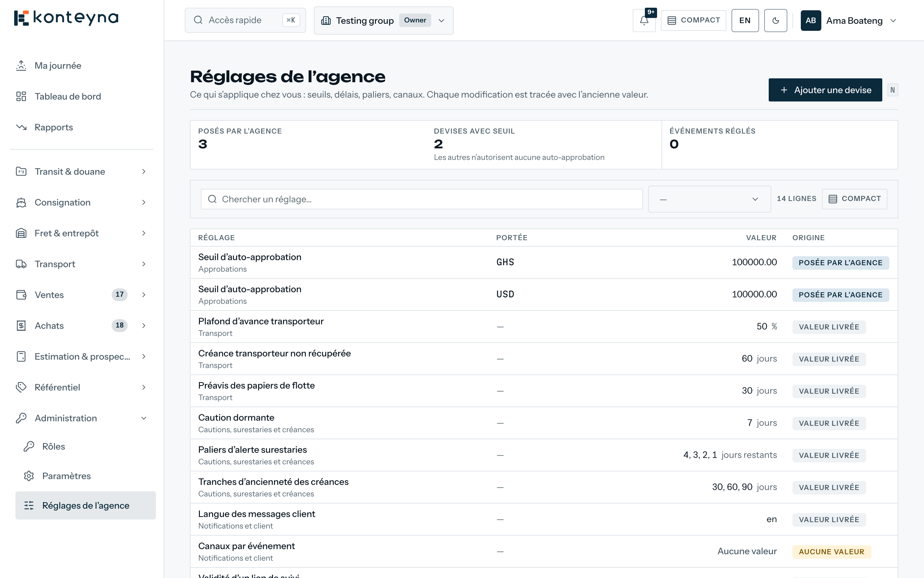Image resolution: width=924 pixels, height=578 pixels.
Task: Go to Ma journée
Action: 82,66
